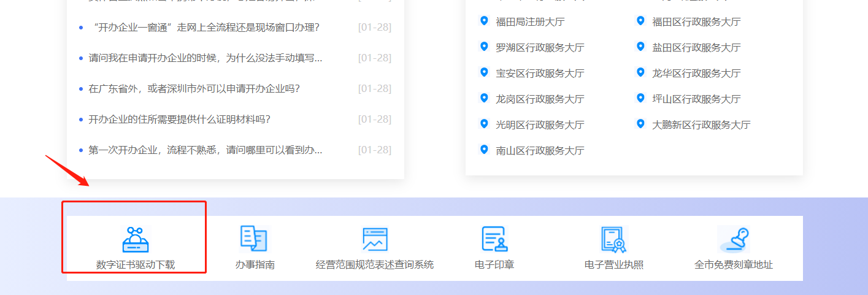Screen dimensions: 868x295
Task: Open FAQ about 一窗通 online or window handling
Action: 204,28
